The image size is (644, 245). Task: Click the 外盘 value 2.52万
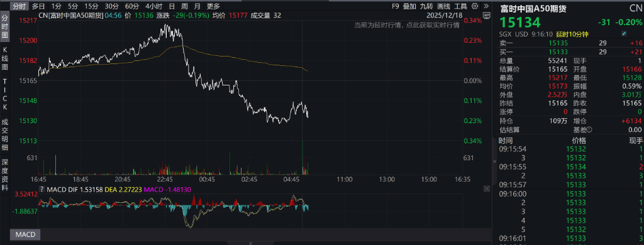click(x=557, y=95)
